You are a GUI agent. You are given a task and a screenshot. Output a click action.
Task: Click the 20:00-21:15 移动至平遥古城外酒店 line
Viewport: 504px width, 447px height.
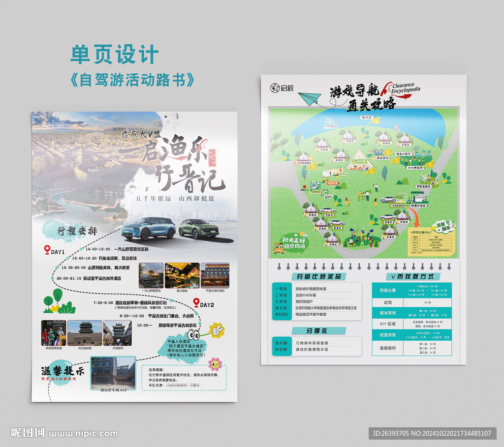89,278
